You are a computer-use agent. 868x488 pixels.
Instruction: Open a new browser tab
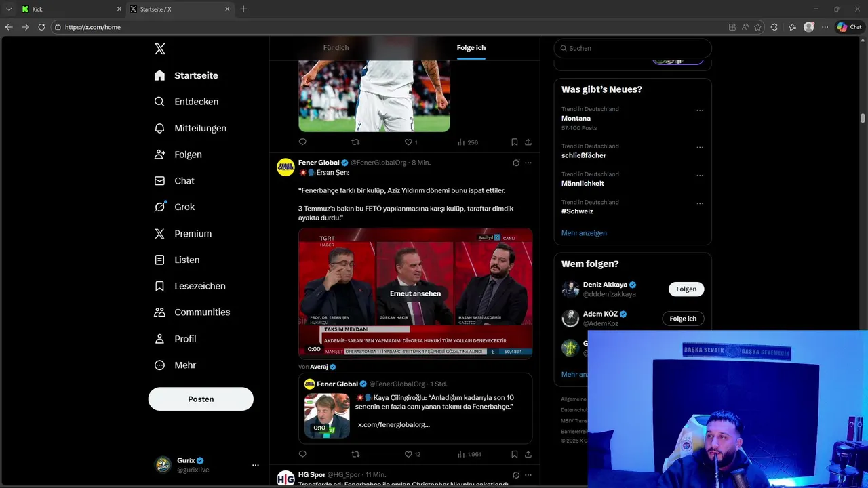point(243,9)
